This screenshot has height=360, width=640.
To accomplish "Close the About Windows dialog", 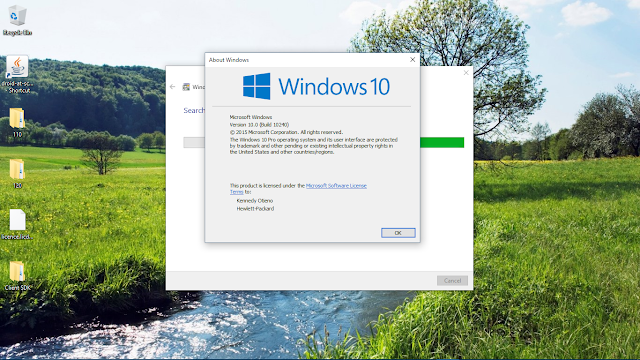I will (412, 60).
